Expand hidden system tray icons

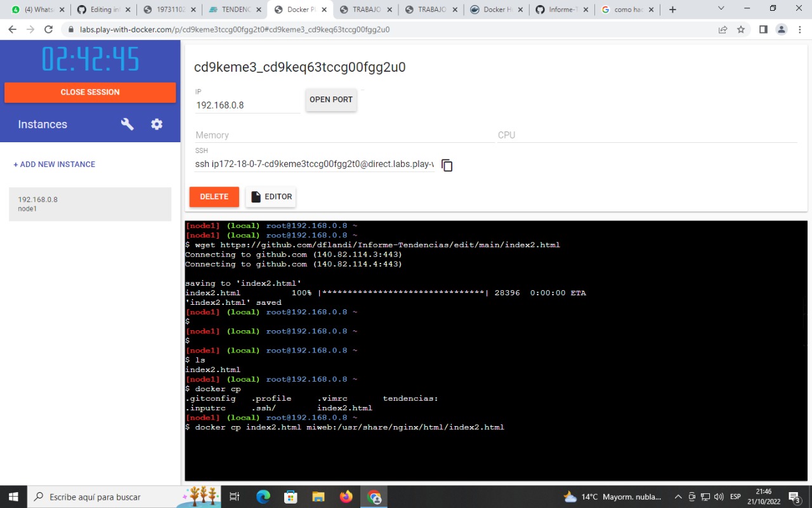[x=678, y=497]
